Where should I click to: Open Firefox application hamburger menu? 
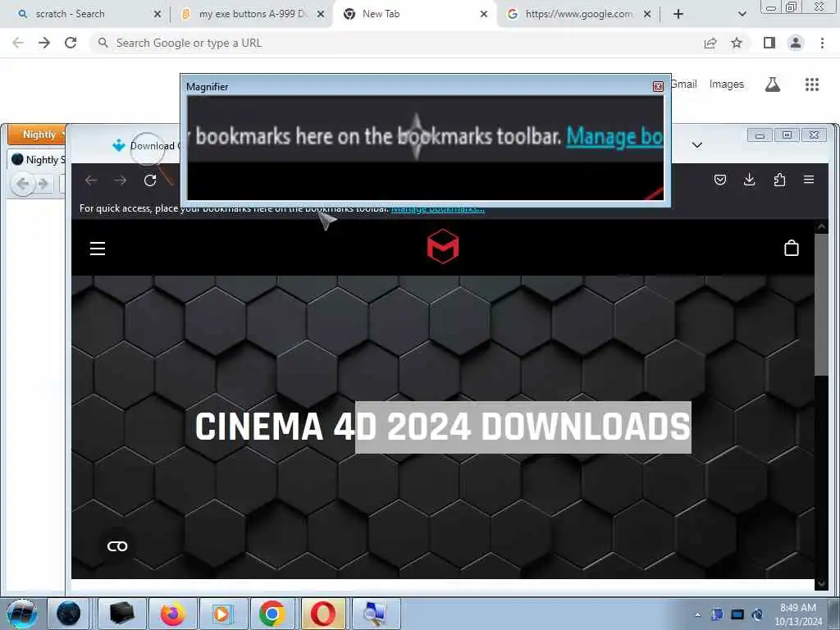click(809, 180)
